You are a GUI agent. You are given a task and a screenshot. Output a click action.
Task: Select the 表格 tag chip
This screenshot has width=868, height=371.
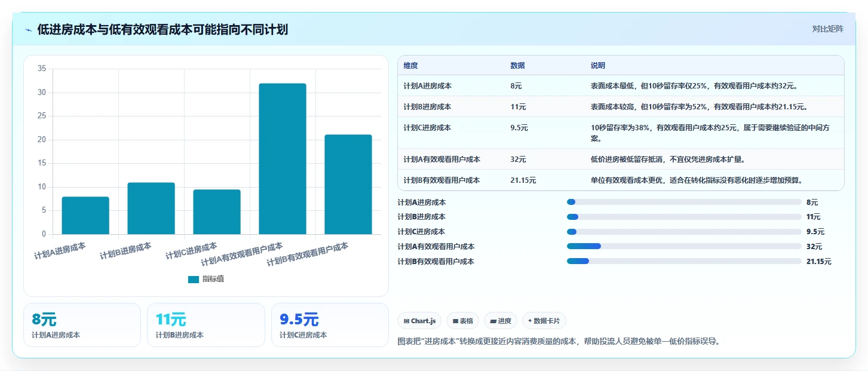[x=462, y=321]
